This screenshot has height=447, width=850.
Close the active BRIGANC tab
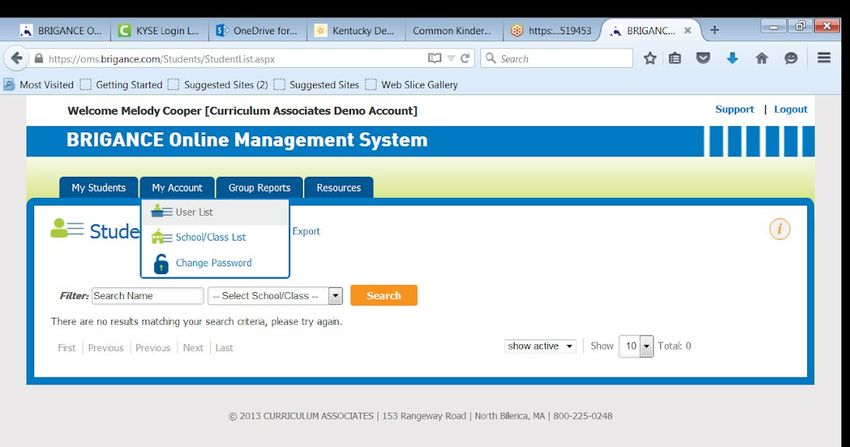click(687, 31)
